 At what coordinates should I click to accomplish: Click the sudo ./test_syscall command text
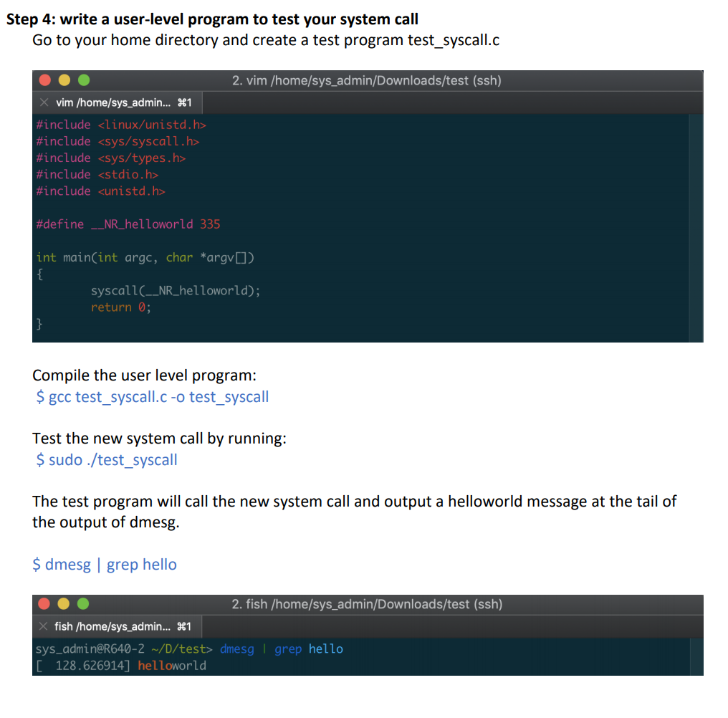point(106,460)
